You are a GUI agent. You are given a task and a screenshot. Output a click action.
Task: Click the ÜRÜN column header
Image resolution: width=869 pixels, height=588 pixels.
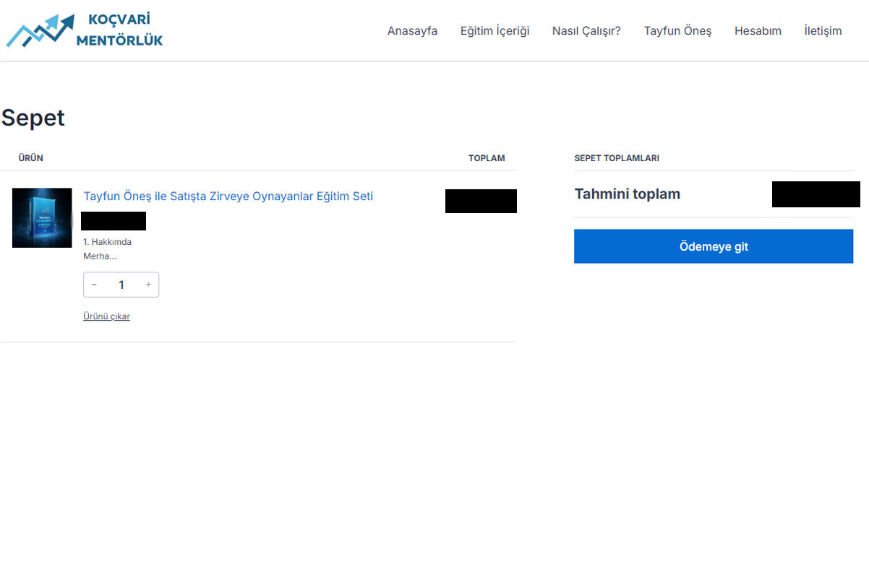pos(31,158)
